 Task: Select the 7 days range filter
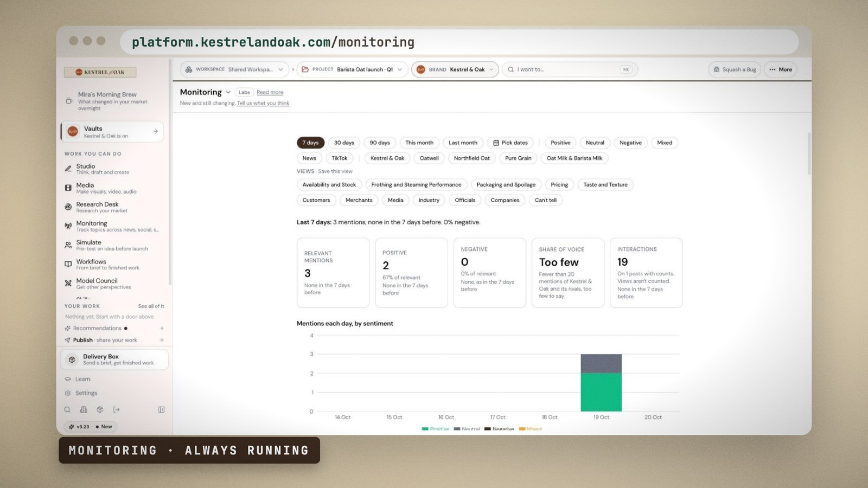[310, 143]
